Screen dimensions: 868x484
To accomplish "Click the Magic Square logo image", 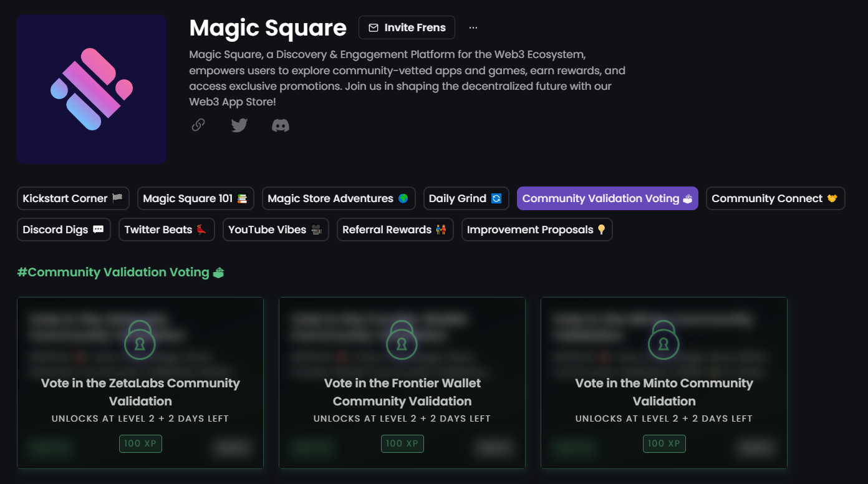I will tap(92, 89).
